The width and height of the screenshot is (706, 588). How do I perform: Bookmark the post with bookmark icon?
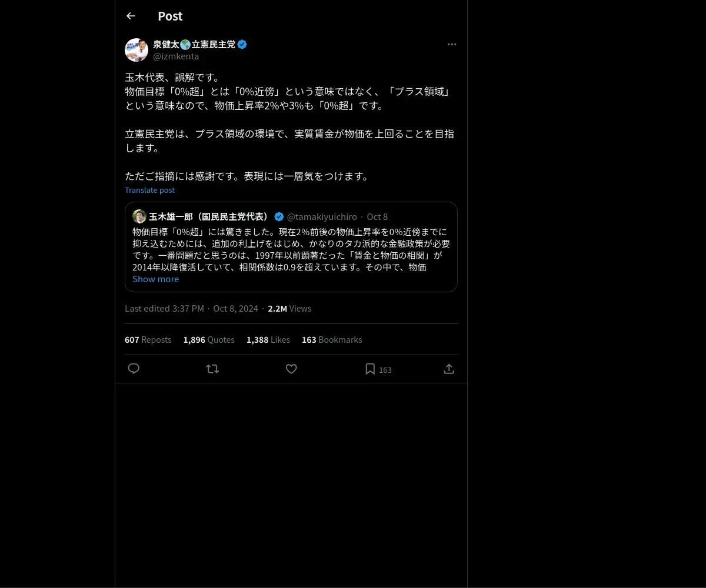(x=370, y=369)
